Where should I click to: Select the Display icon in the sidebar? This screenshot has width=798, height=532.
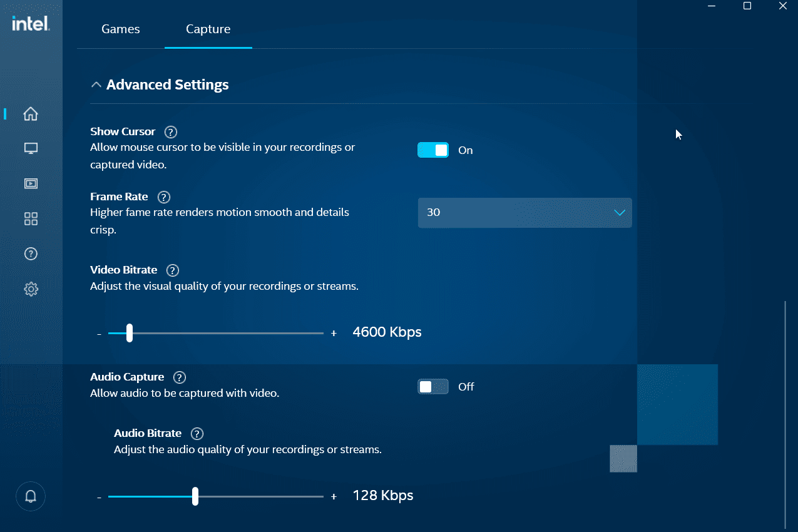(31, 148)
